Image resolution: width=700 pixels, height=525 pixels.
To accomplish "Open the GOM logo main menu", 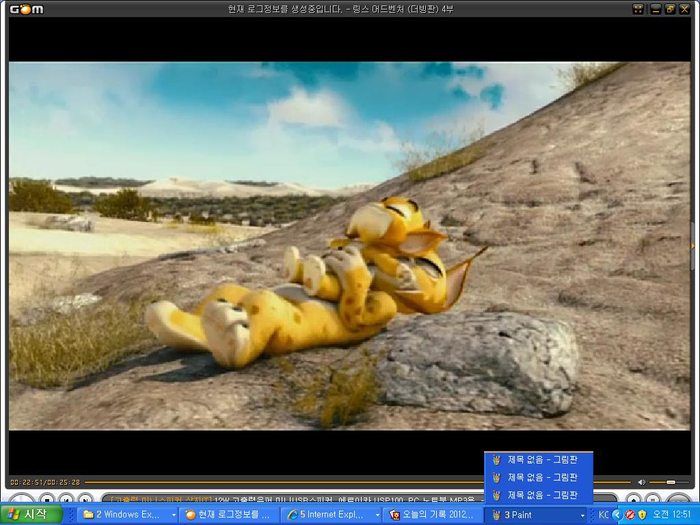I will pyautogui.click(x=27, y=9).
